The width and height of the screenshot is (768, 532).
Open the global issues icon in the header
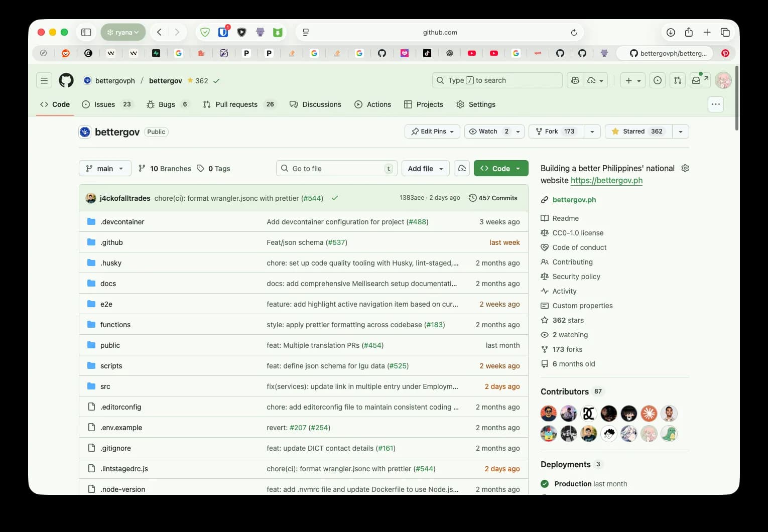point(658,80)
